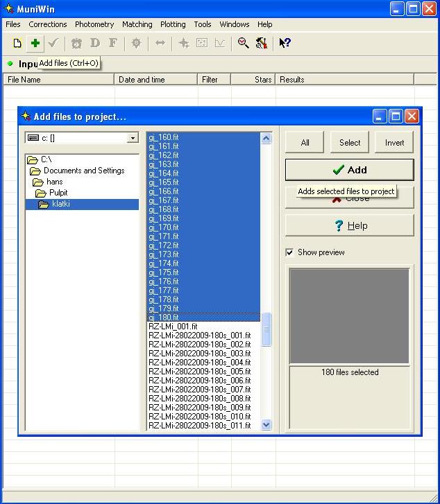Click the All button to select everything

pos(305,143)
